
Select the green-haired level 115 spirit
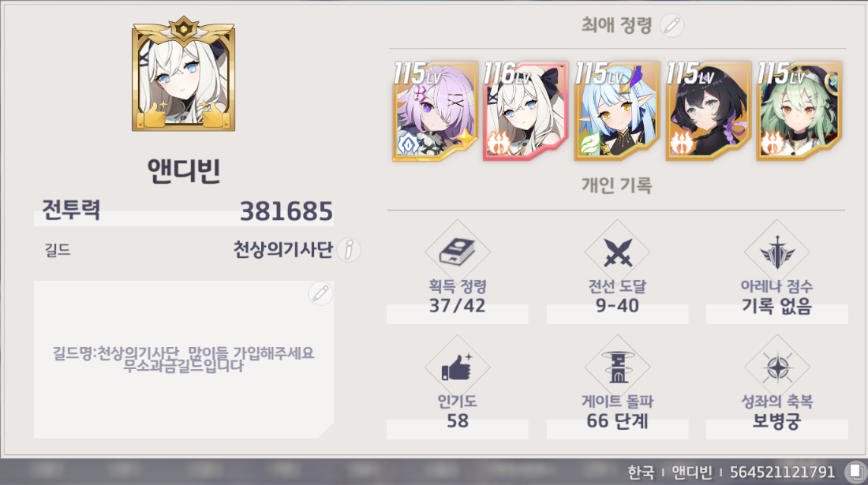point(799,111)
